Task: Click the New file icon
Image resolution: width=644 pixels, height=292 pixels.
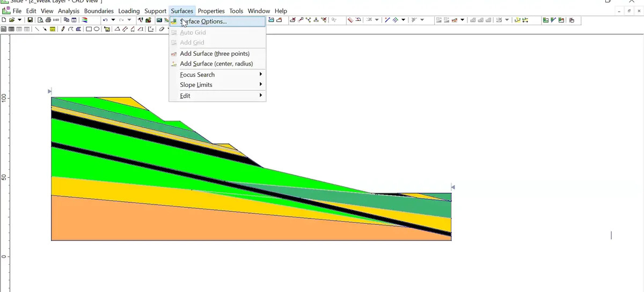Action: coord(4,20)
